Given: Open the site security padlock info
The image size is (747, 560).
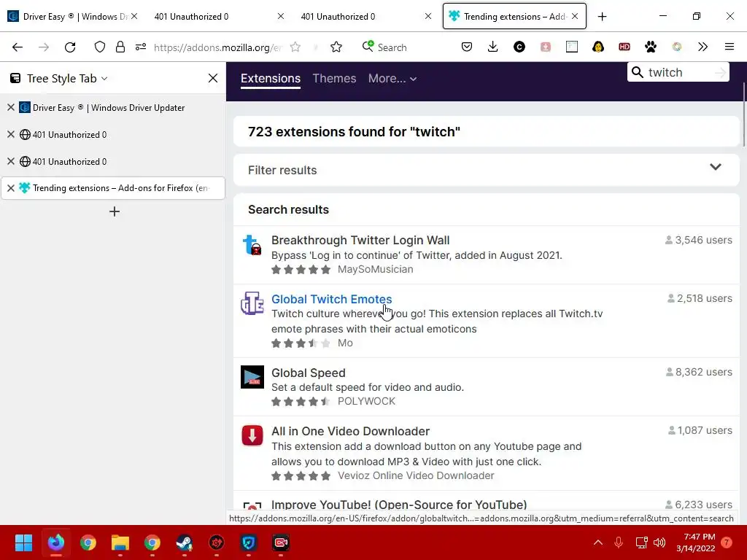Looking at the screenshot, I should pos(120,47).
